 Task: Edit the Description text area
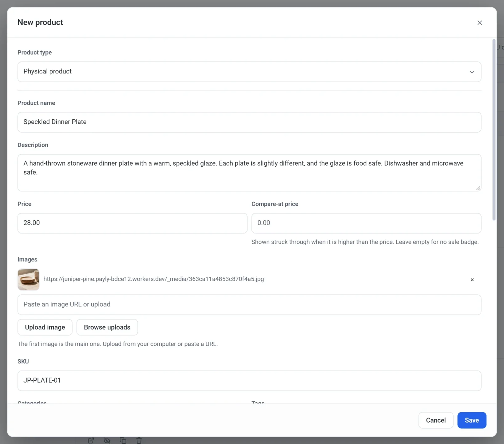pyautogui.click(x=249, y=173)
